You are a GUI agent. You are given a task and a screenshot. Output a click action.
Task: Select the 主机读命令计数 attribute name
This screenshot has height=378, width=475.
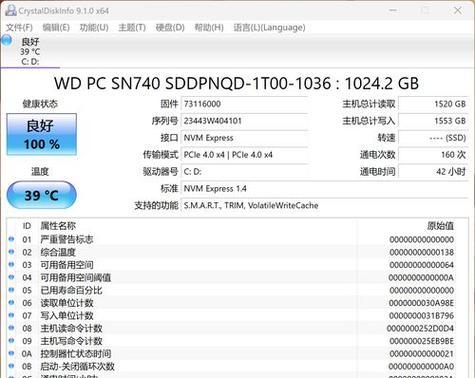click(x=71, y=328)
